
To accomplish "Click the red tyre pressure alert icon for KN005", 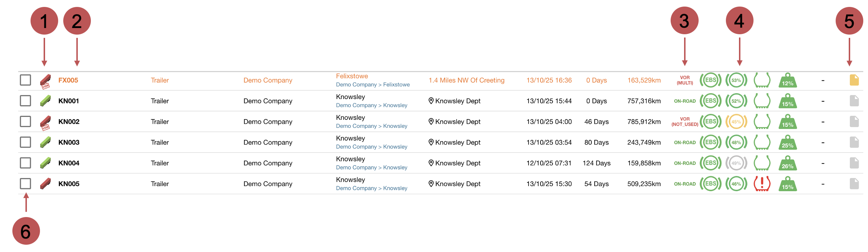I will 762,184.
